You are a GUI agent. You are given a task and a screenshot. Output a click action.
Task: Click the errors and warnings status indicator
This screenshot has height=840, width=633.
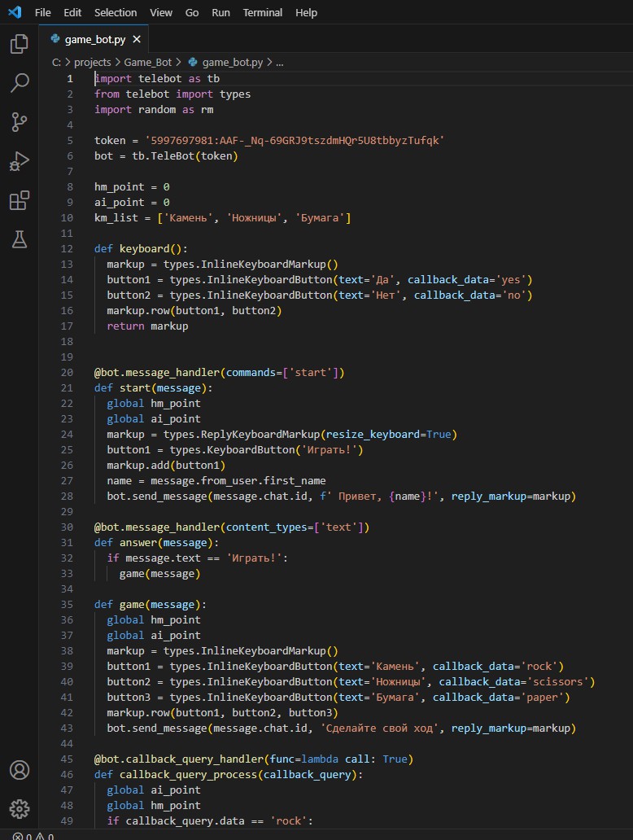[33, 836]
